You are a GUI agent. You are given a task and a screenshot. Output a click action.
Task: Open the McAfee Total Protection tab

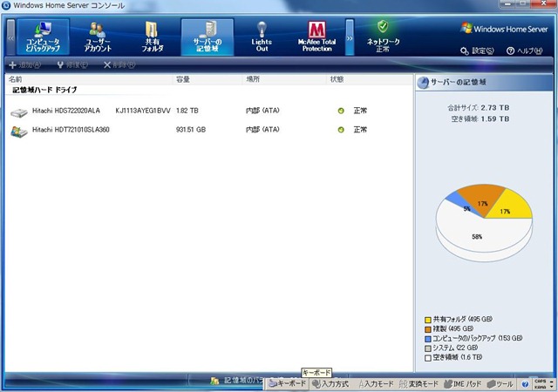[x=316, y=37]
